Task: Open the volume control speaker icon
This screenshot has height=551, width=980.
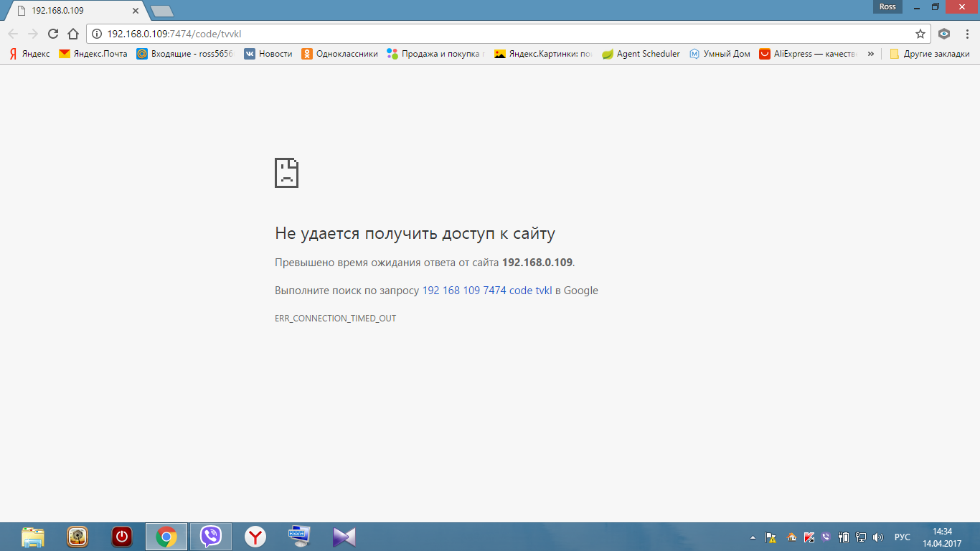Action: (878, 537)
